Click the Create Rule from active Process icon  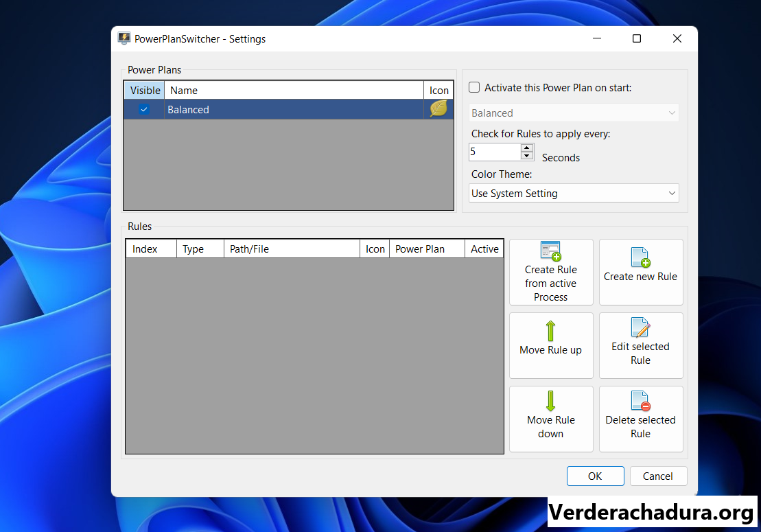pyautogui.click(x=551, y=251)
